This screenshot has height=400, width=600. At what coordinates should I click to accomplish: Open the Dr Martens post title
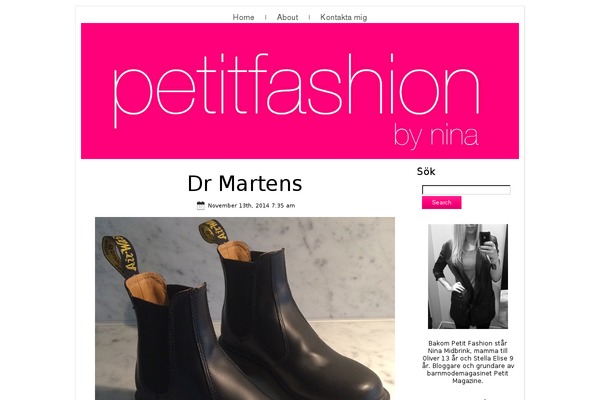(245, 183)
